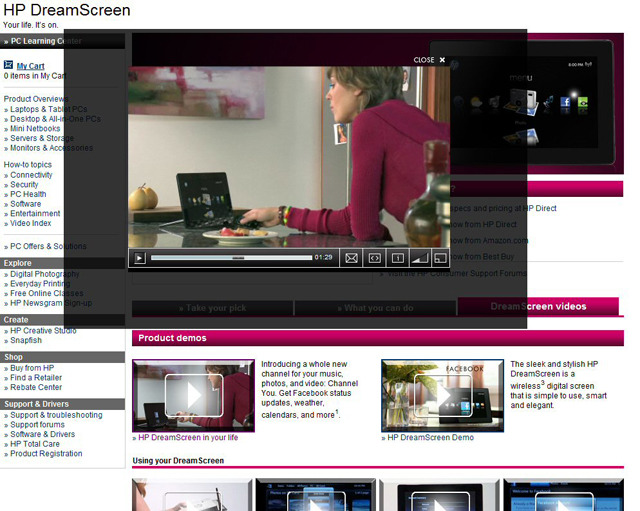The width and height of the screenshot is (640, 511).
Task: Switch to What you can do tab
Action: point(375,308)
